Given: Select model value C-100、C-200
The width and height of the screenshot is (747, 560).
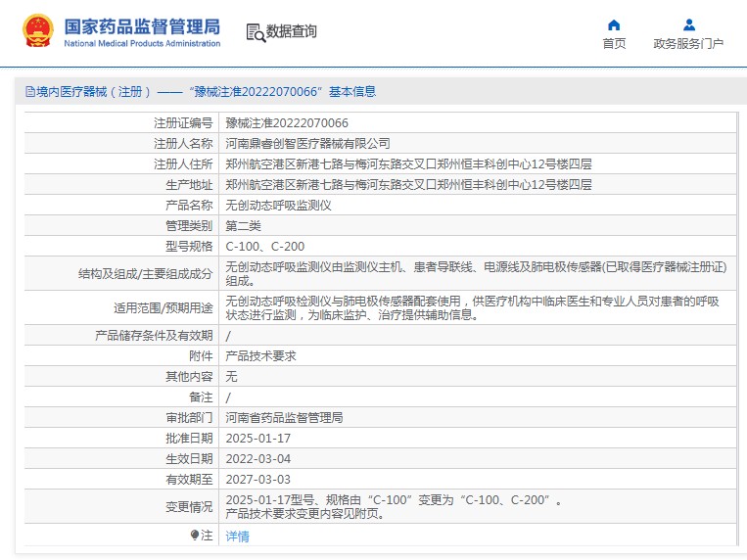Looking at the screenshot, I should click(x=265, y=246).
